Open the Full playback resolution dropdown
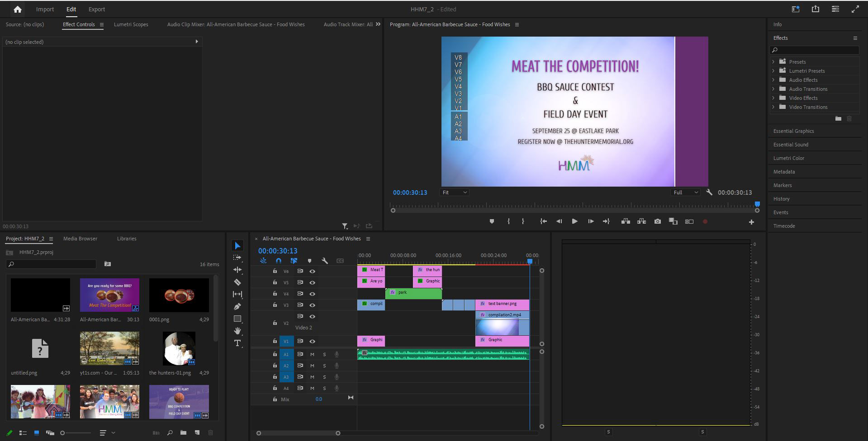This screenshot has height=441, width=868. coord(685,192)
